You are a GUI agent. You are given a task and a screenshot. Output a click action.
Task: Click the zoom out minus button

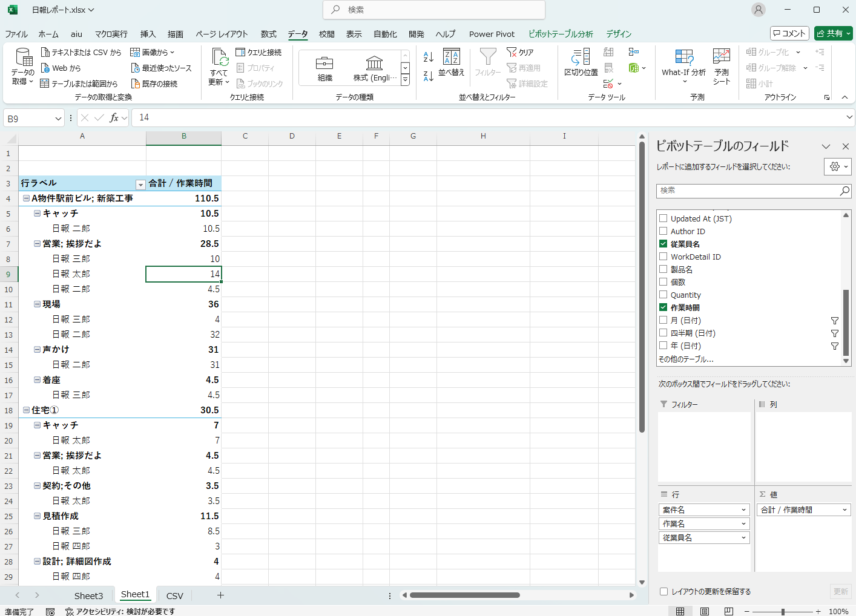[746, 612]
